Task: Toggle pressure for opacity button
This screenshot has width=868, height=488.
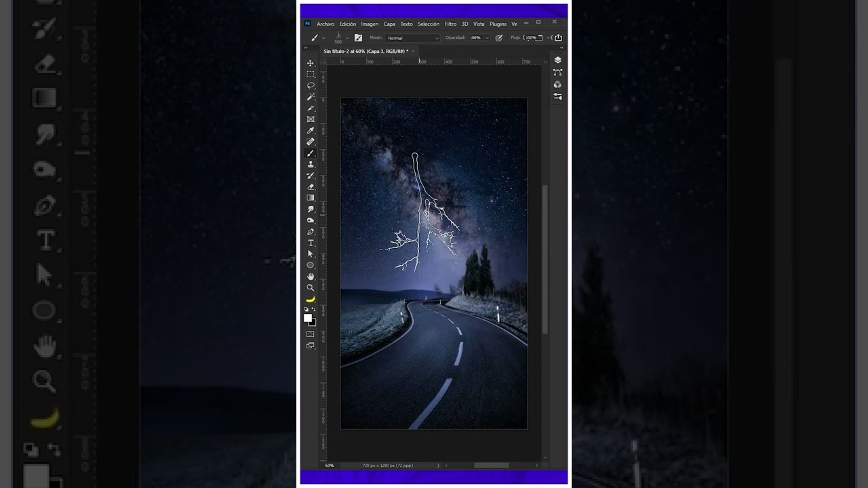Action: 499,38
